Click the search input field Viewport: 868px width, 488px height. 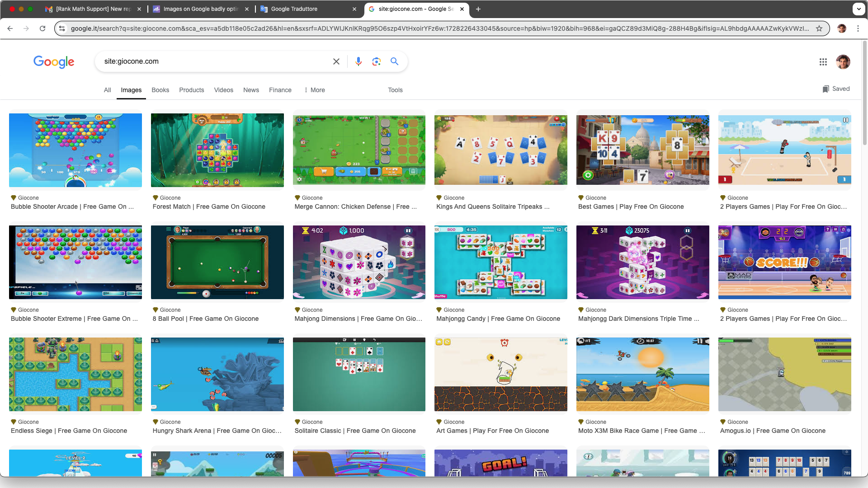[x=215, y=61]
